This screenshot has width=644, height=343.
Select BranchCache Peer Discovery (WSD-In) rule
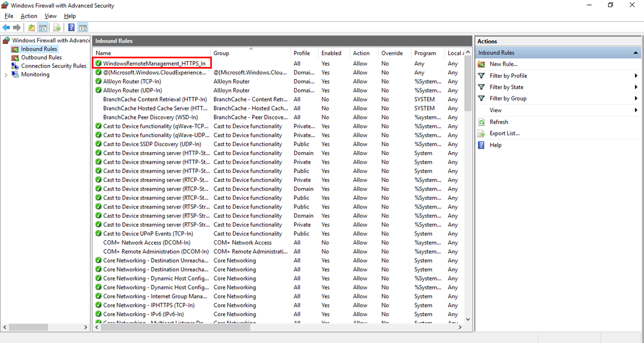pos(150,117)
